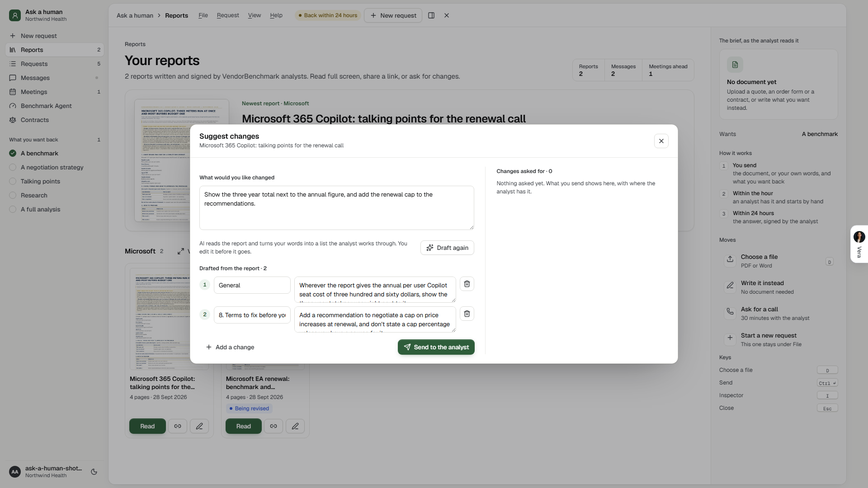
Task: Copy link for Microsoft EA renewal report card
Action: click(274, 426)
